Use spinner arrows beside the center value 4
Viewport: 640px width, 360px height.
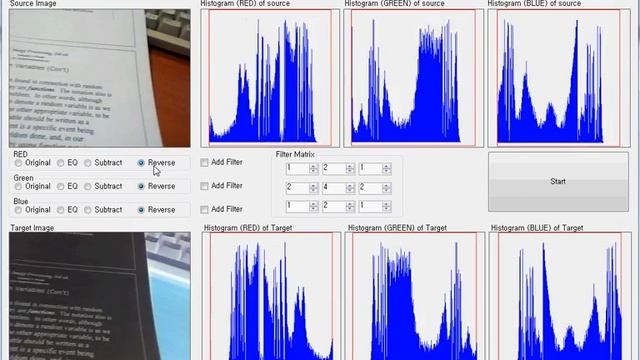point(350,188)
